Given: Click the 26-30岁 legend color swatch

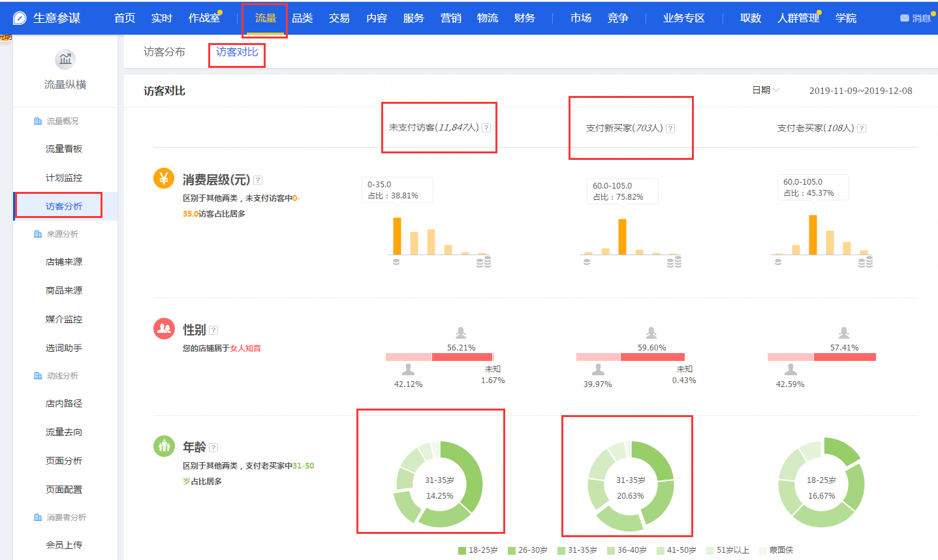Looking at the screenshot, I should pos(512,550).
